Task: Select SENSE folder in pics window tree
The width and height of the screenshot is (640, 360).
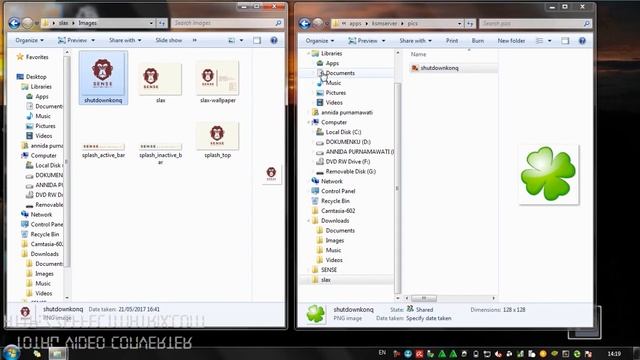Action: click(324, 270)
